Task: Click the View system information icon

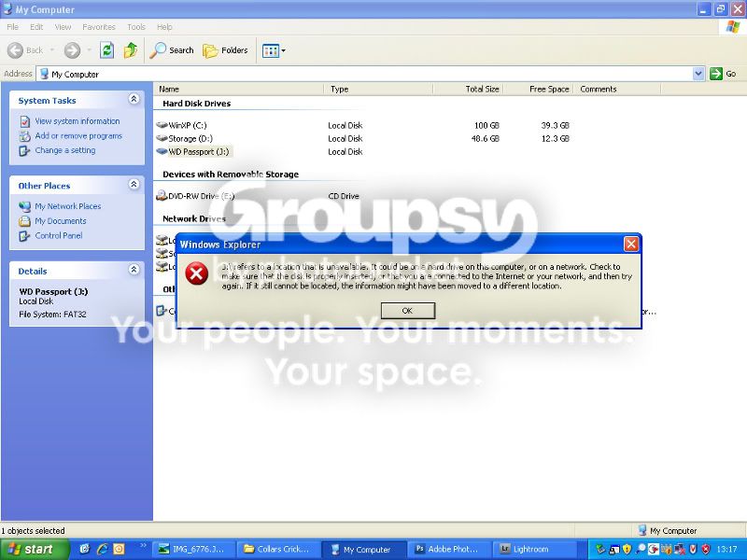Action: pos(25,121)
